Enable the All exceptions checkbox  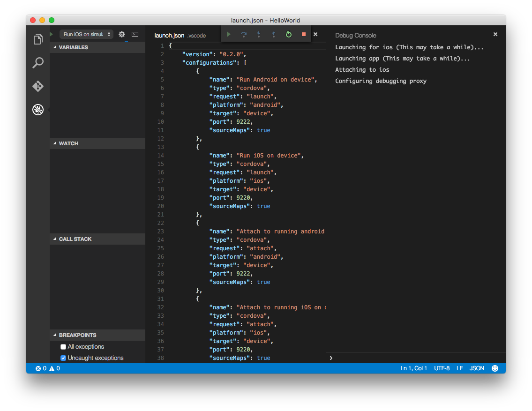point(63,347)
